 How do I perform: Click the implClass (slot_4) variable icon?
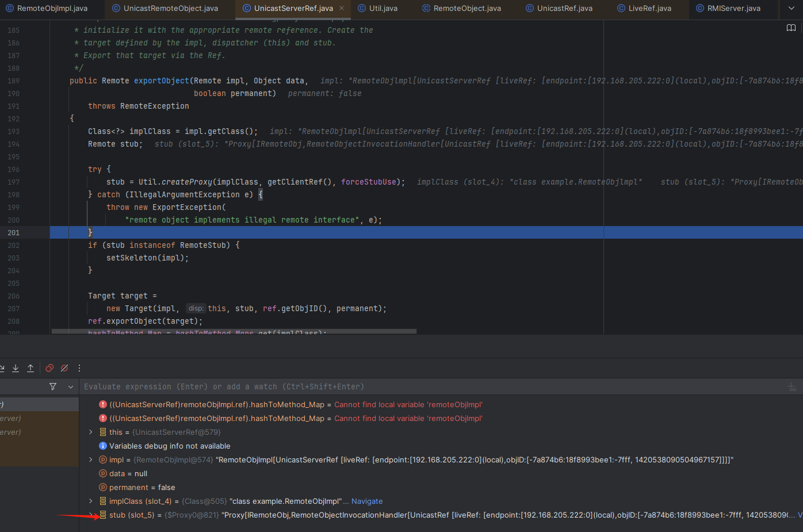pos(103,501)
